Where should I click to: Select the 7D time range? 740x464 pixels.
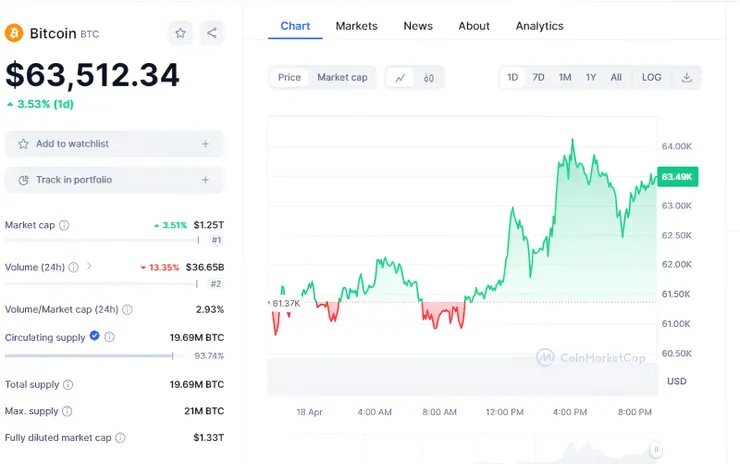(x=538, y=77)
